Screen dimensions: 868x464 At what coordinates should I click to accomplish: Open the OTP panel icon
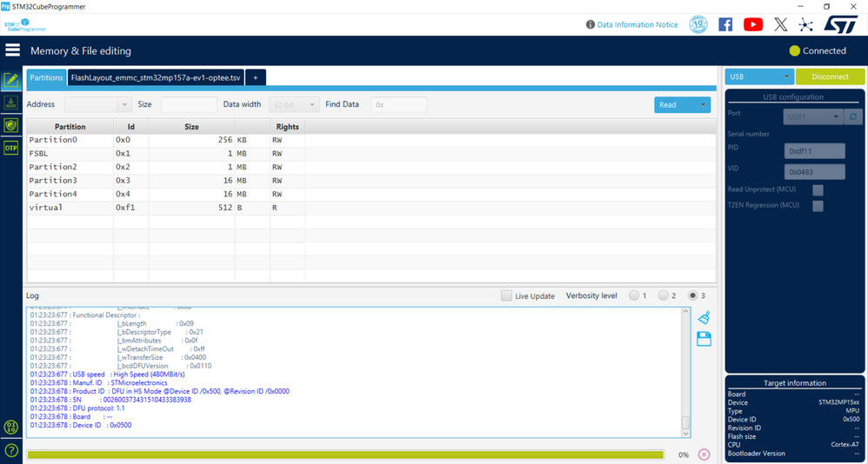click(11, 148)
